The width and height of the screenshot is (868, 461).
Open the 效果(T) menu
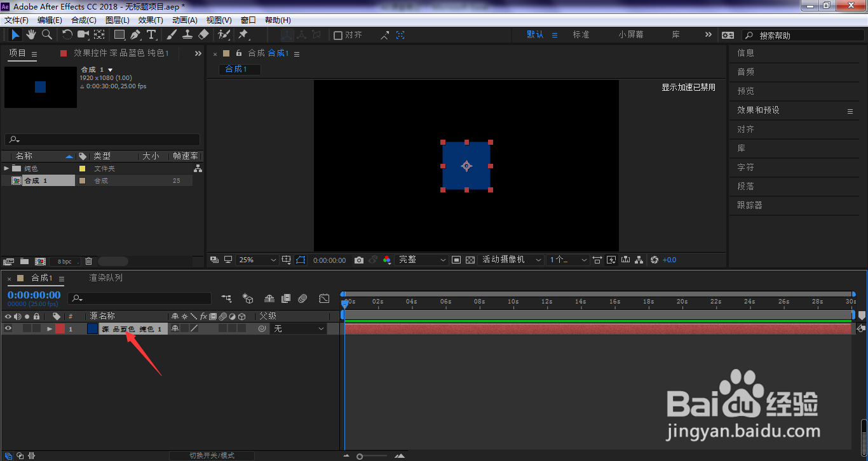[x=151, y=20]
